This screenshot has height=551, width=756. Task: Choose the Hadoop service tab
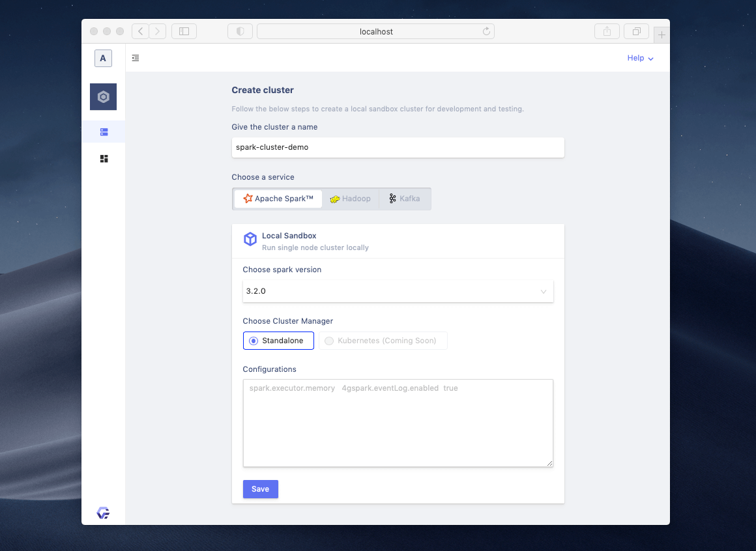[x=351, y=199]
